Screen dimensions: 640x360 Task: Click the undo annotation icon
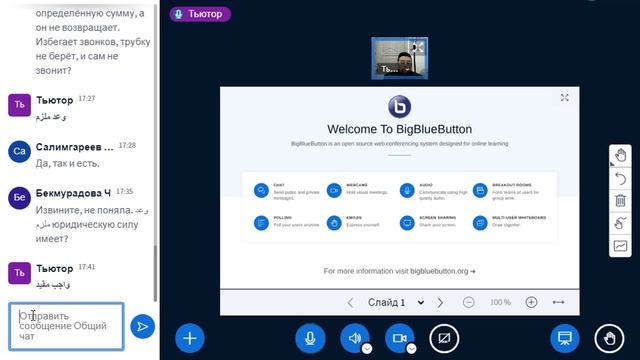[x=620, y=178]
